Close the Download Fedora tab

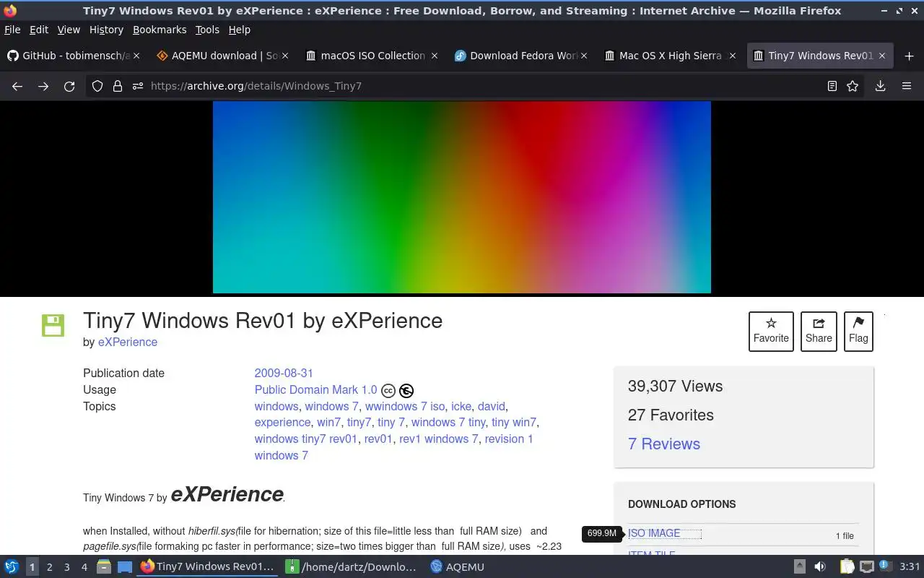click(x=584, y=56)
